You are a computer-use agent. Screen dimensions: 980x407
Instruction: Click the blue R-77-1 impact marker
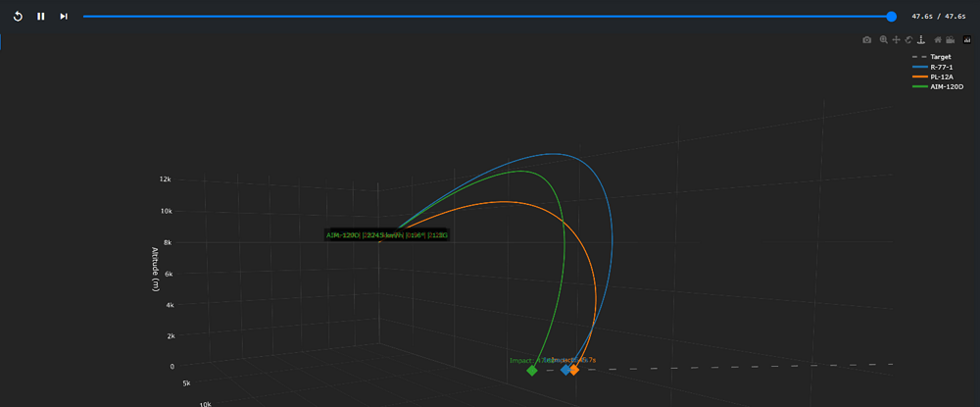(x=565, y=370)
